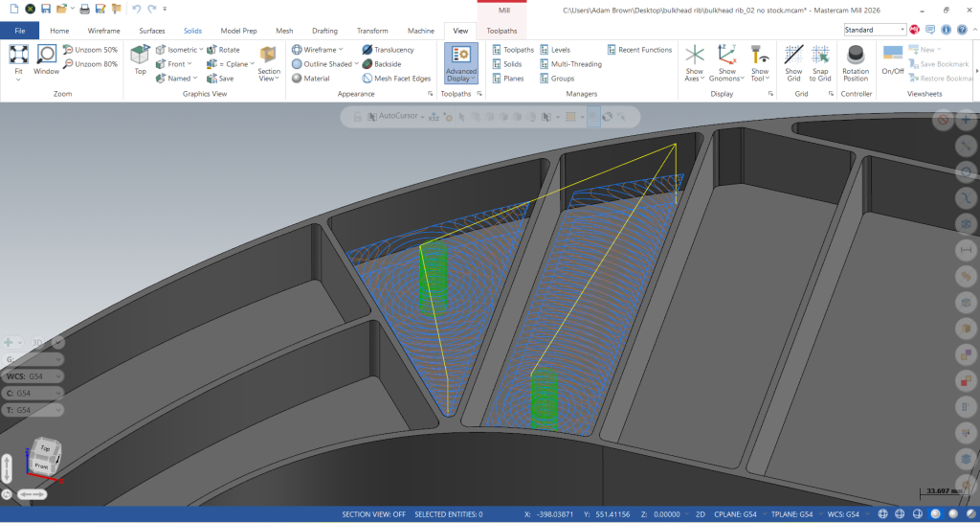Screen dimensions: 980x523
Task: Click the T: G54 plane selector
Action: 33,410
